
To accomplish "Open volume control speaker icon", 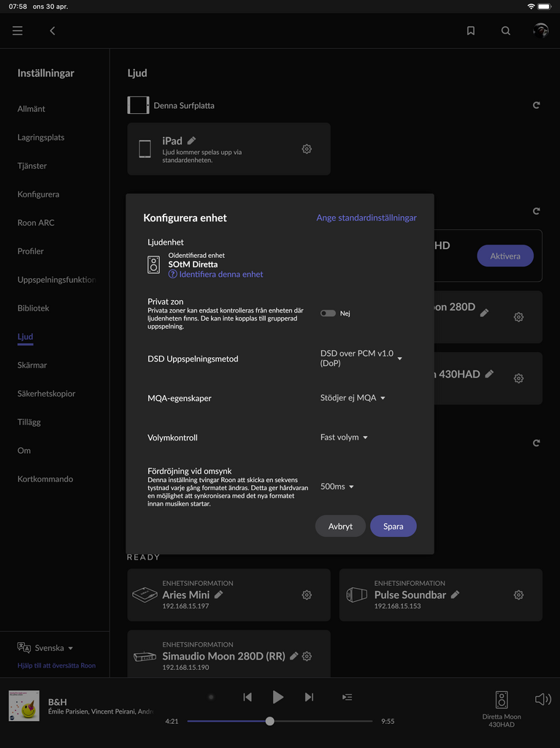I will [542, 699].
